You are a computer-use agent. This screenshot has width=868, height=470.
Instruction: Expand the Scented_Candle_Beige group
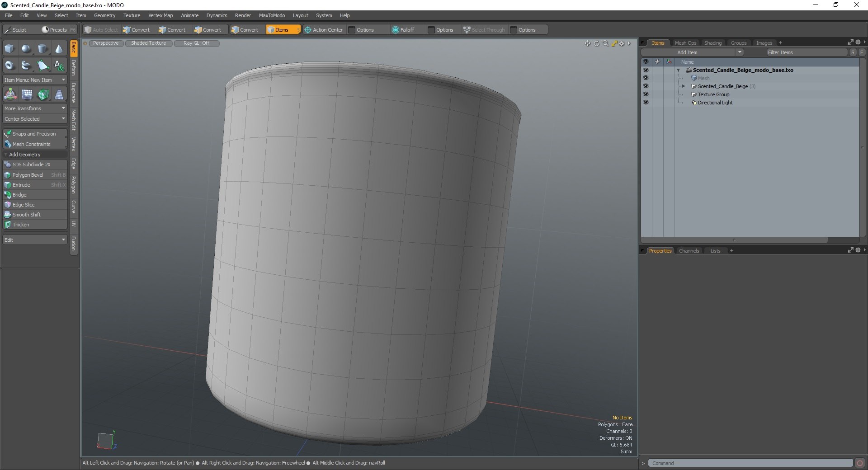(x=684, y=86)
